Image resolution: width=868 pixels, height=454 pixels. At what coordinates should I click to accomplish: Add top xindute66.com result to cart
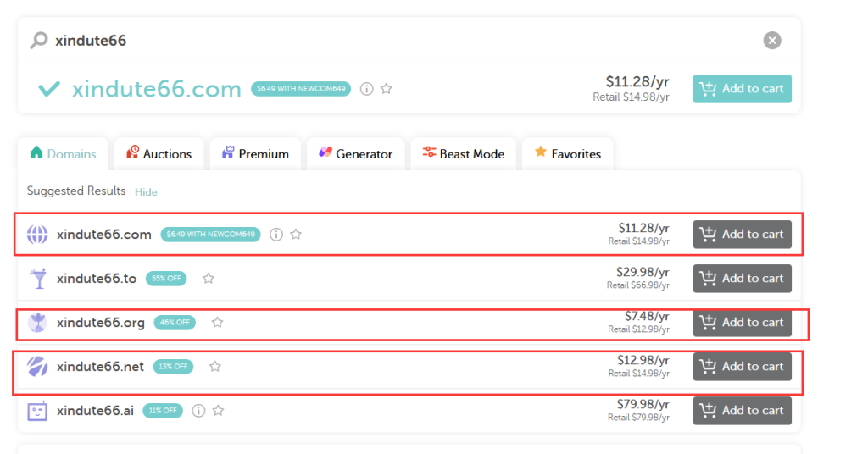(x=742, y=89)
